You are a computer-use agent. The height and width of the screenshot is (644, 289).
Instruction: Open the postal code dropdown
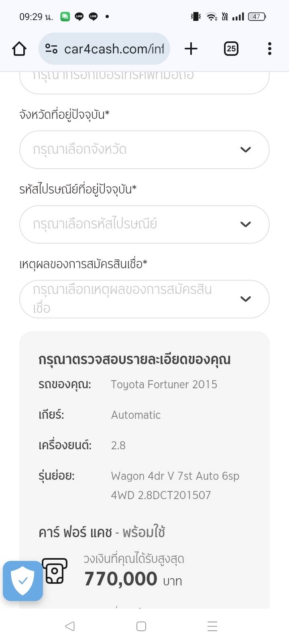point(132,224)
